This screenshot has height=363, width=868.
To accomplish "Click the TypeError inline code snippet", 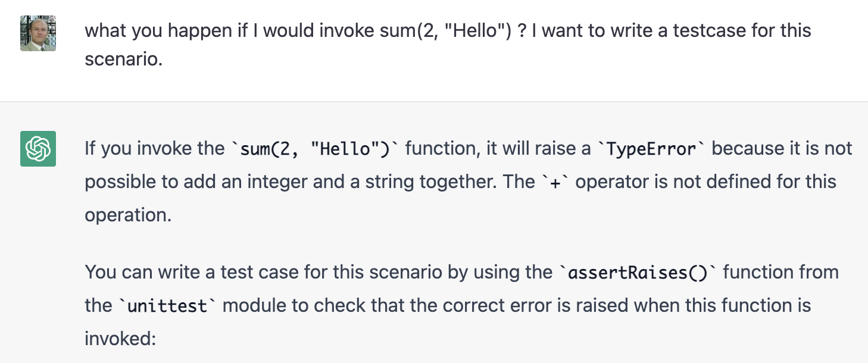I will click(x=651, y=149).
